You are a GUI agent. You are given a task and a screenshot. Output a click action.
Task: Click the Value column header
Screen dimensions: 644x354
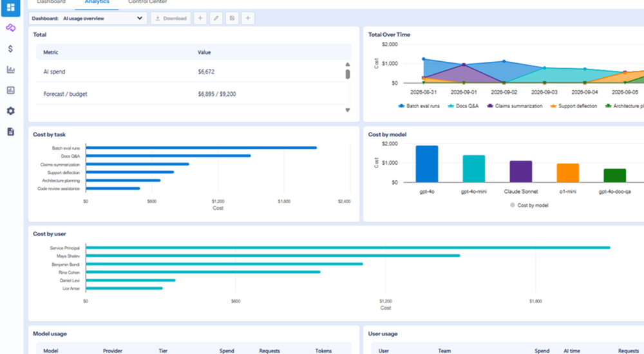(x=204, y=52)
